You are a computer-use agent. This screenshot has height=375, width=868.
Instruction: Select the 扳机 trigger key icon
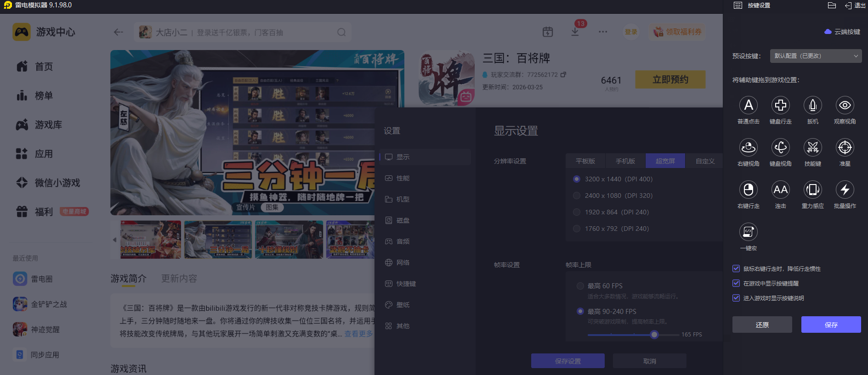pos(812,106)
